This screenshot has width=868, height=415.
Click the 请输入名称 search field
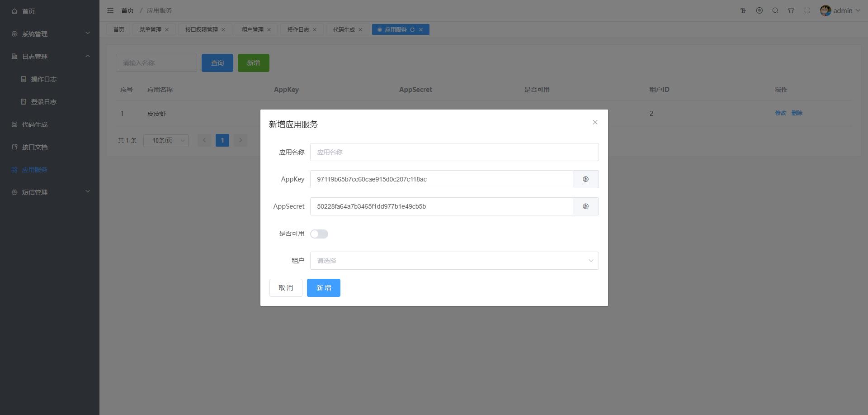coord(156,63)
